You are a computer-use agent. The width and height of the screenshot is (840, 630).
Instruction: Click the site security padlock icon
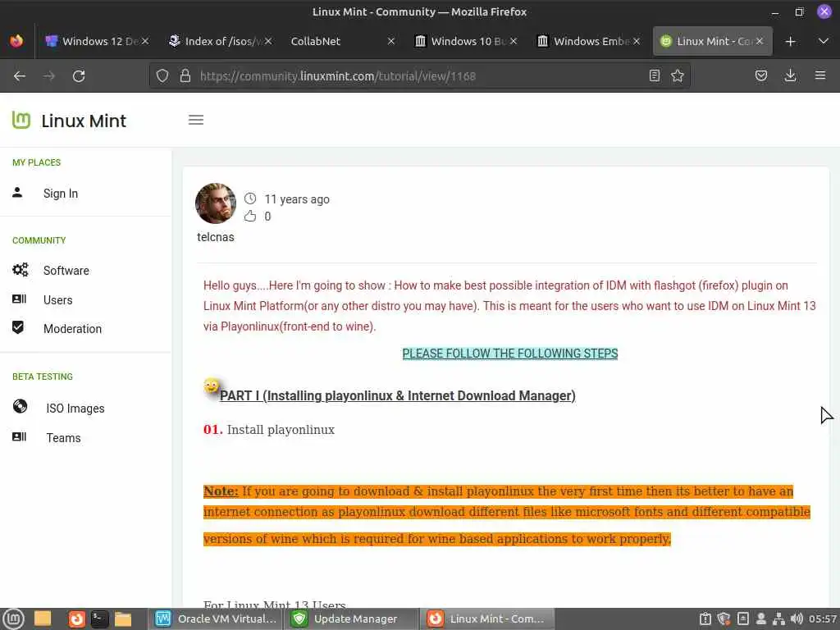[185, 75]
